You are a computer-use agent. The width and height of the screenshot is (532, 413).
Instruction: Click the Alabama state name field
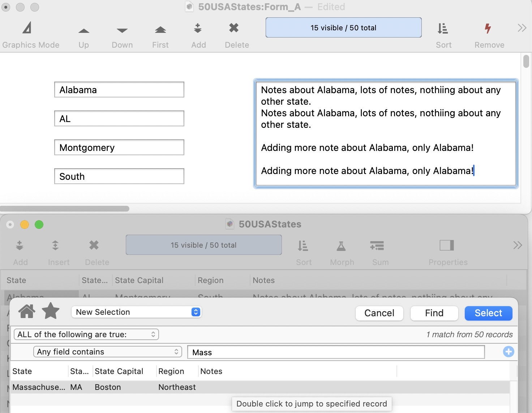(x=119, y=90)
